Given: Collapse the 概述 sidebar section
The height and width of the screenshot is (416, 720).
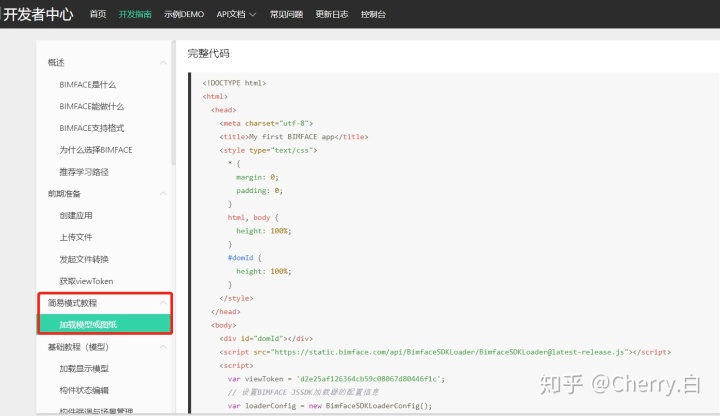Looking at the screenshot, I should pyautogui.click(x=163, y=62).
